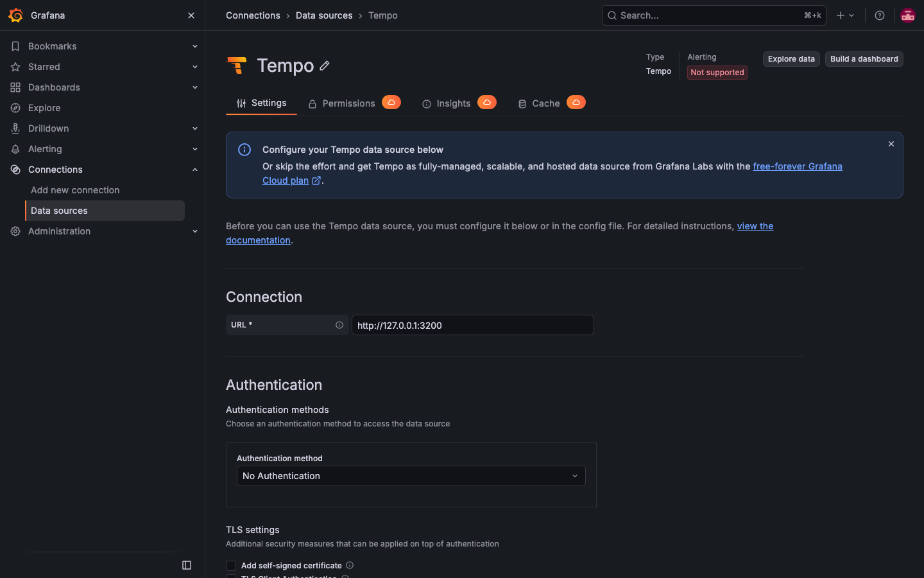Image resolution: width=924 pixels, height=578 pixels.
Task: Click the Tempo data source logo
Action: pyautogui.click(x=237, y=66)
